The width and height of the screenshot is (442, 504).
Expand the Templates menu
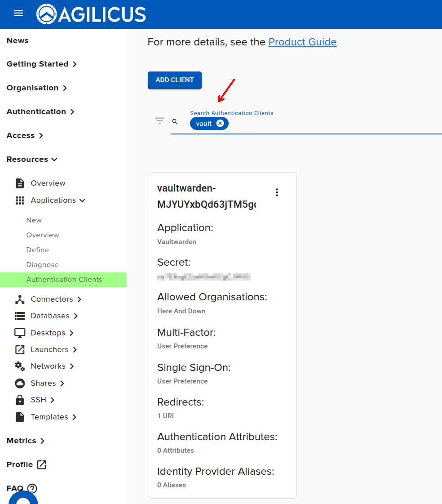(x=53, y=417)
